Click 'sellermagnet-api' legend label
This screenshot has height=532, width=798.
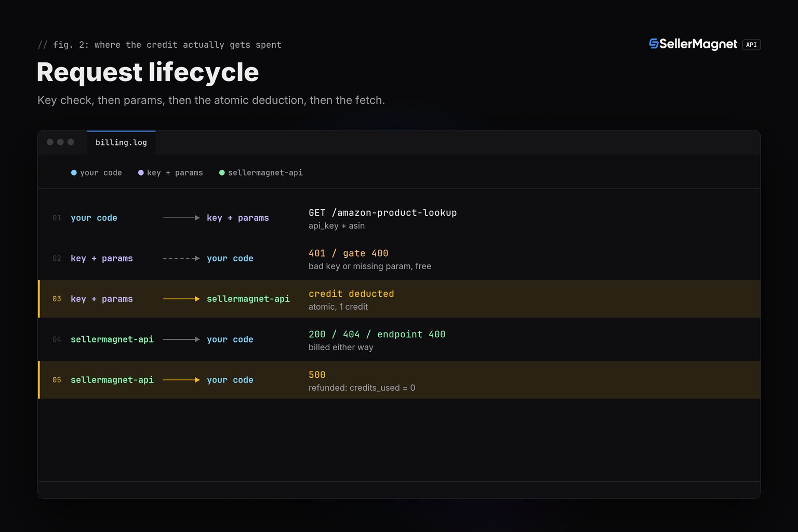[x=265, y=172]
